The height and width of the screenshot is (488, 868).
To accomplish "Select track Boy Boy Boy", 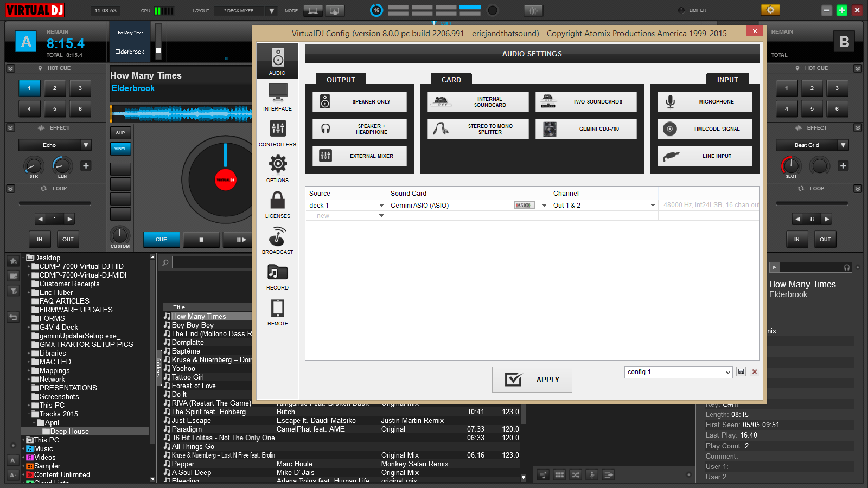I will pos(193,325).
